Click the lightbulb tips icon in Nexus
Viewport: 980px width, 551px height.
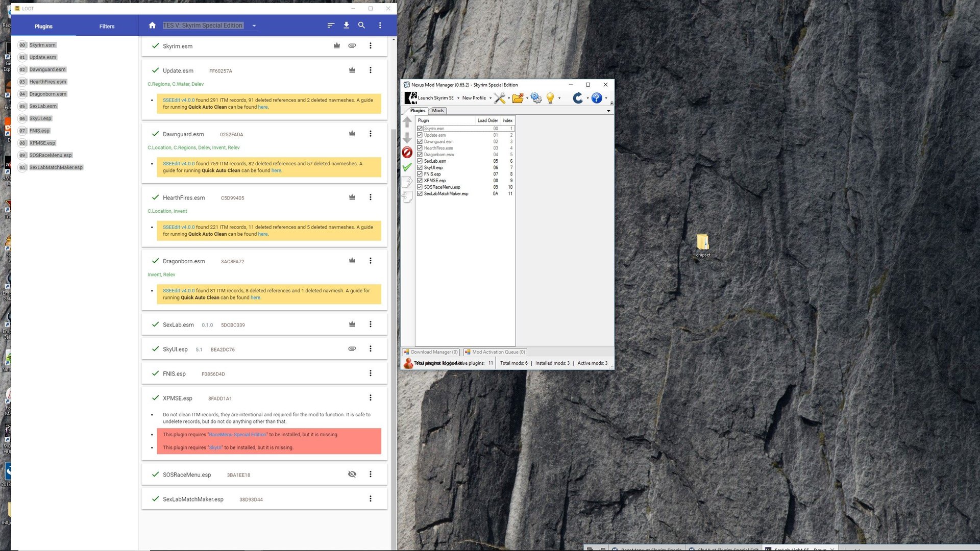[x=550, y=98]
